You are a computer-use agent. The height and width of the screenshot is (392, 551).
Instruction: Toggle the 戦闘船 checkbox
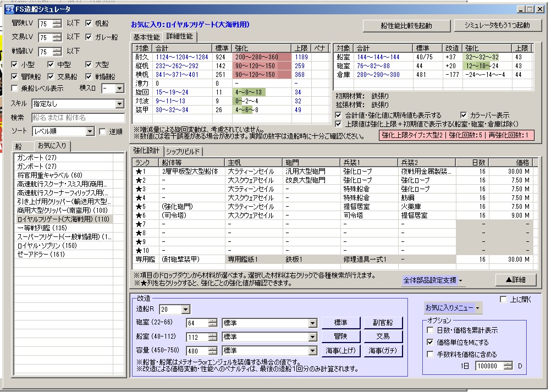pyautogui.click(x=89, y=76)
